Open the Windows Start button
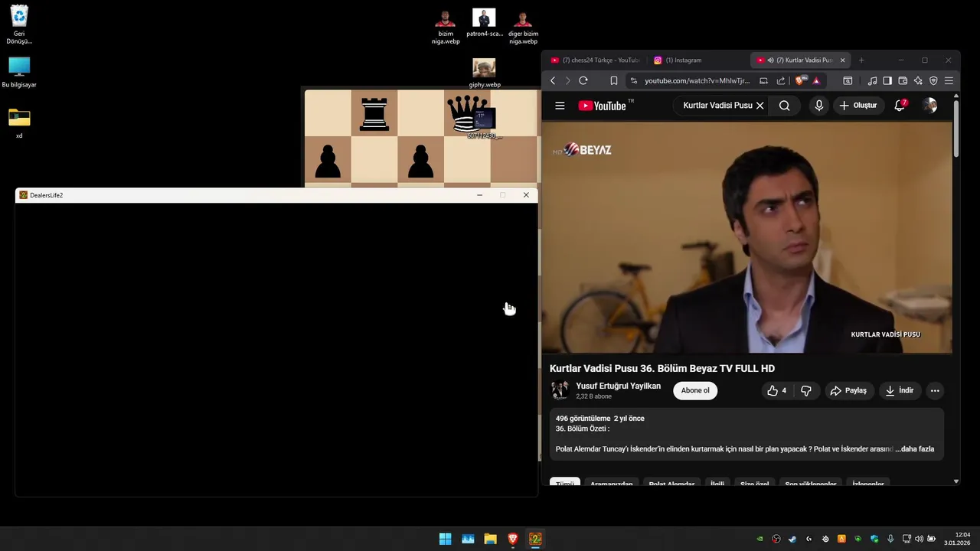980x551 pixels. pyautogui.click(x=445, y=539)
